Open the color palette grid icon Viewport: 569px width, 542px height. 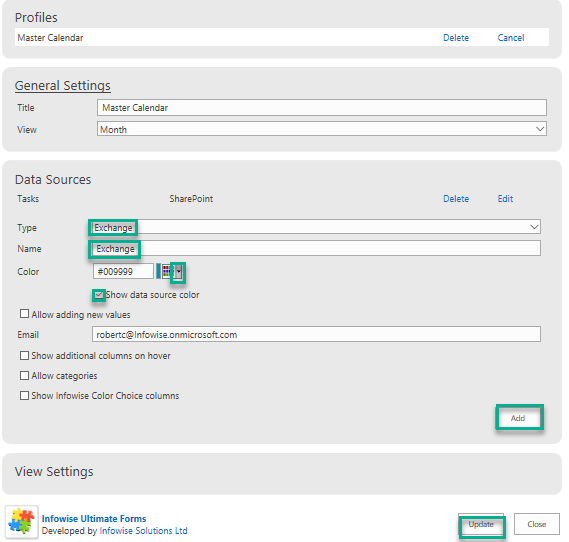point(167,271)
